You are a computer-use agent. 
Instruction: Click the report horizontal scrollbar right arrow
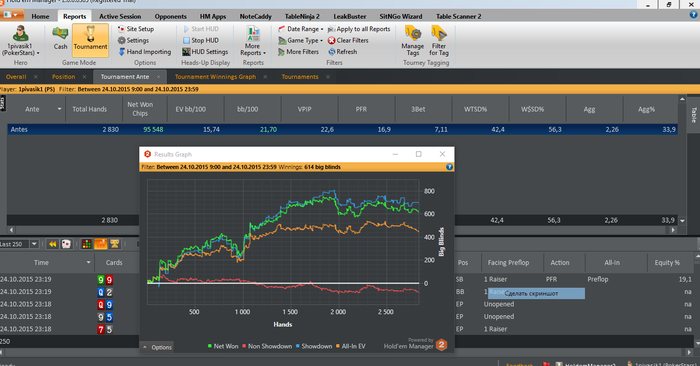tap(673, 230)
